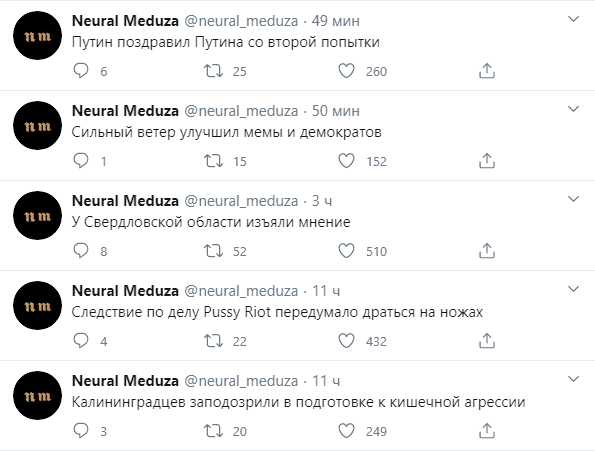Reply to the tweet about Путин поздравил Путина
Screen dimensions: 595x451
80,71
